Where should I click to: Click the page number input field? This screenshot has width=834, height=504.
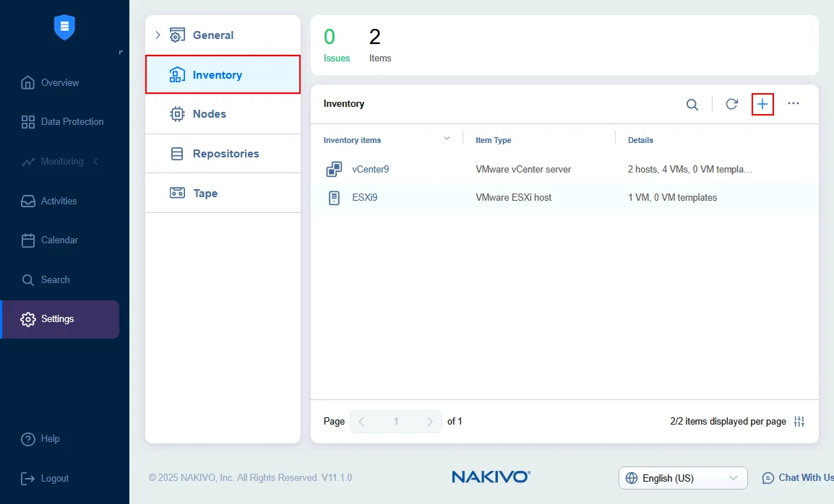pyautogui.click(x=396, y=422)
